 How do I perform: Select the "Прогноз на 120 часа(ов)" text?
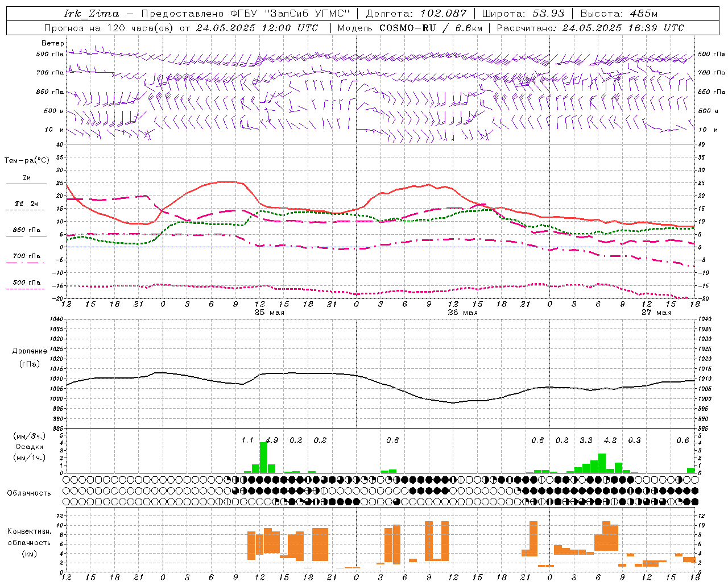pyautogui.click(x=110, y=28)
